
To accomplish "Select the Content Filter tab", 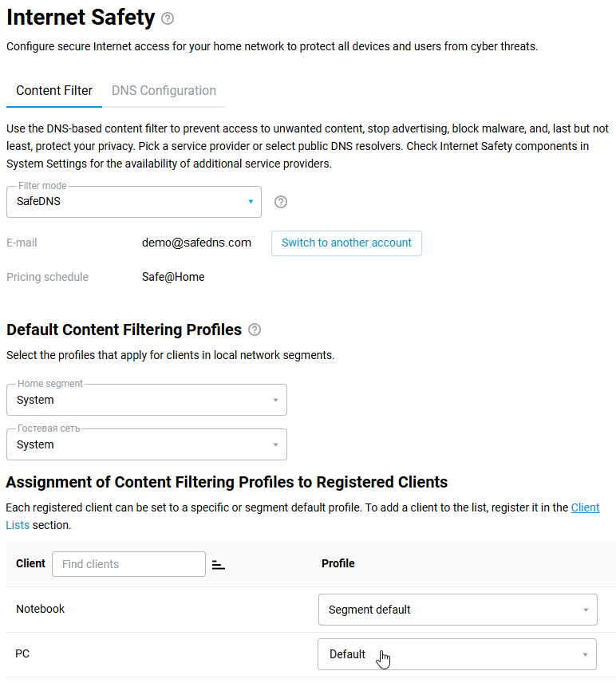I will pyautogui.click(x=54, y=91).
